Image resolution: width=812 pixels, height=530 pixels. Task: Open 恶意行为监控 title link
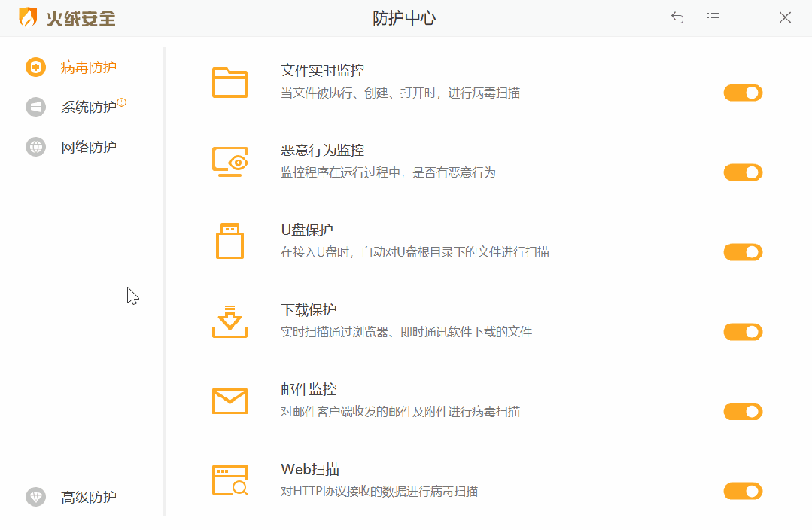[323, 151]
